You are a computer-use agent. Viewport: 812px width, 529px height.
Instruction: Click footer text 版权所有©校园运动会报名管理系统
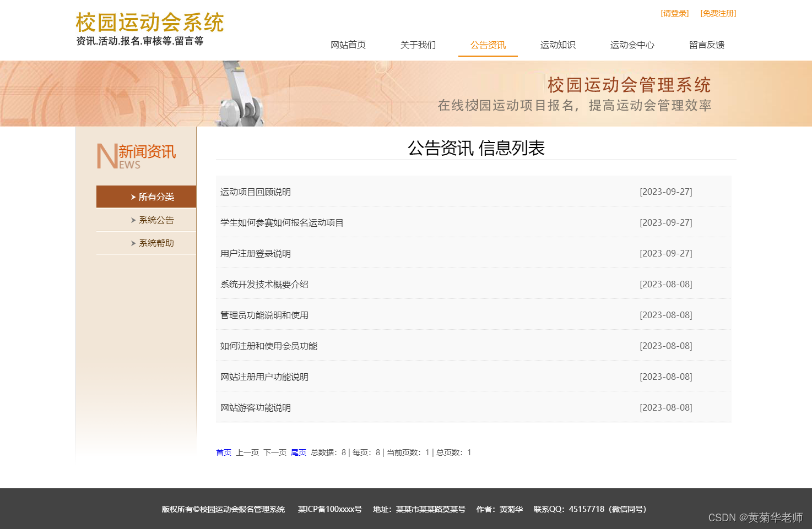(x=223, y=509)
